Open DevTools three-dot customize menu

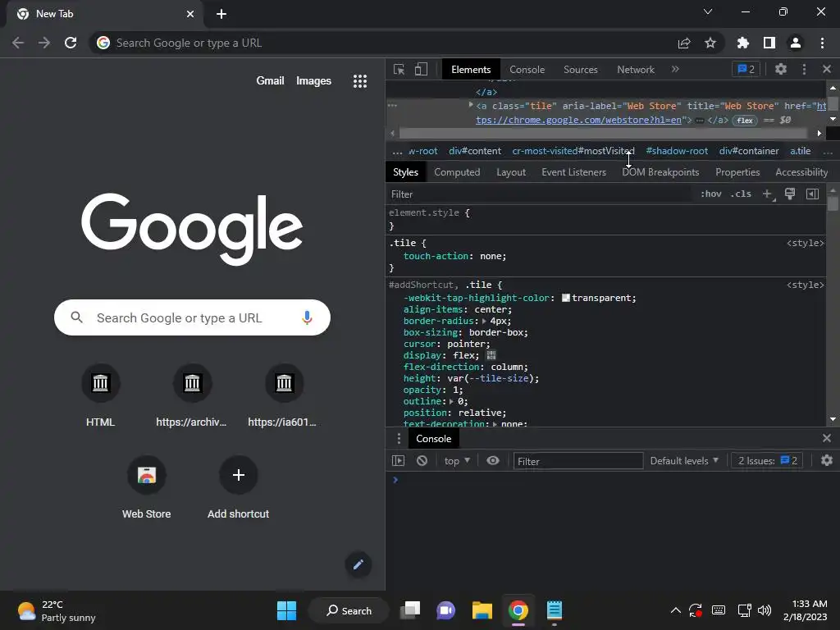point(804,69)
